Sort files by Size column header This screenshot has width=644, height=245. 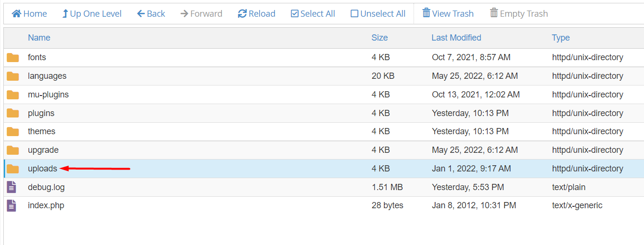click(x=380, y=38)
